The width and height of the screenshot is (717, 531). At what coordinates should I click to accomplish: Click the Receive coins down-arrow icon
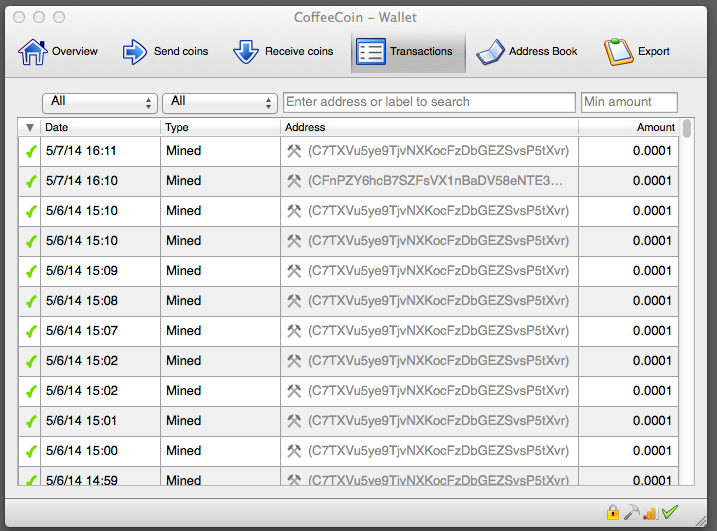tap(246, 52)
